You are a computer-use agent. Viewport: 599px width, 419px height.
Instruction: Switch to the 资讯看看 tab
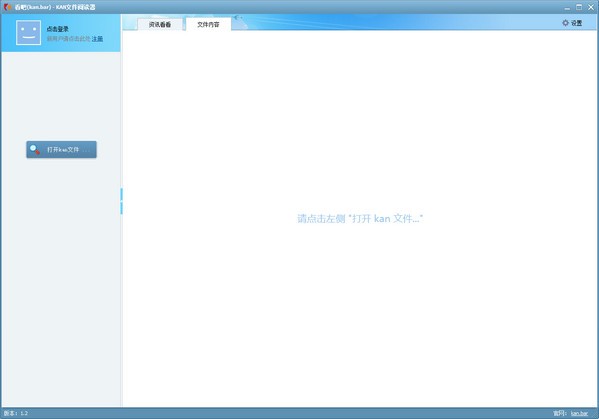(160, 24)
